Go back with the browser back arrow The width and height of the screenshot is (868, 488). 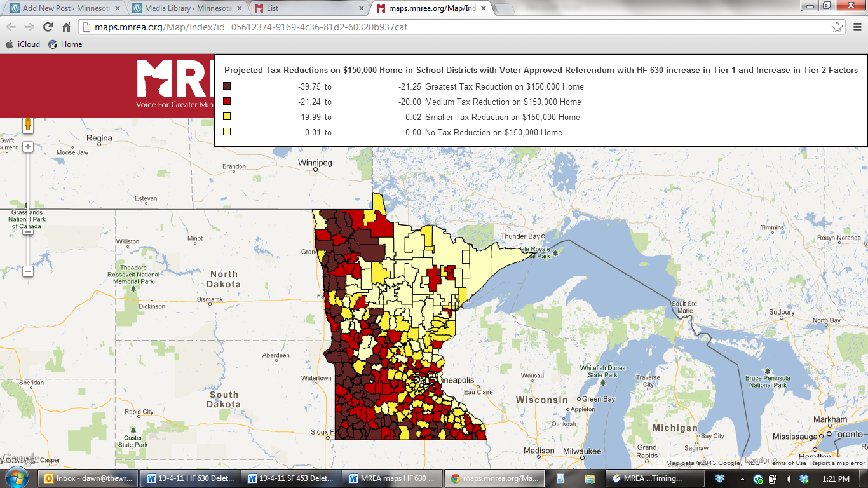tap(11, 27)
